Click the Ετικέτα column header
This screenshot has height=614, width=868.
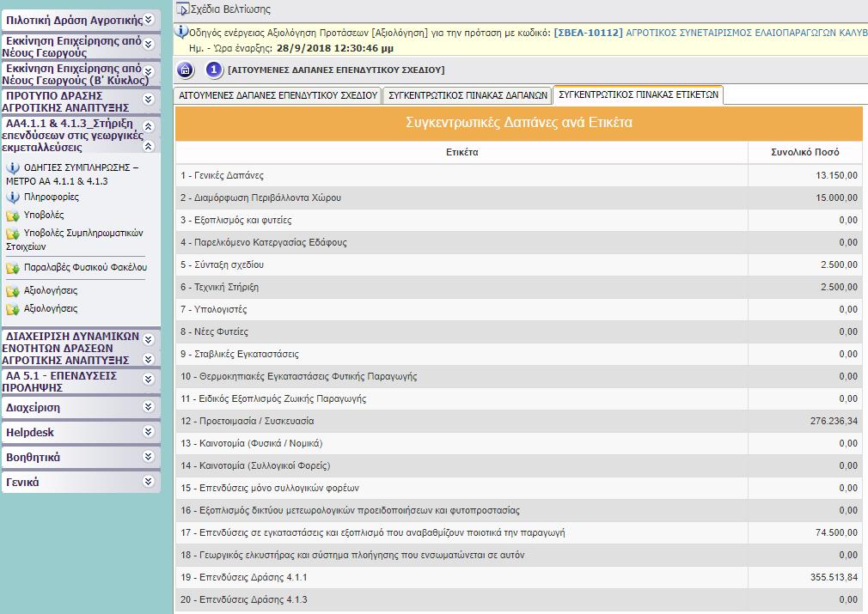click(462, 152)
